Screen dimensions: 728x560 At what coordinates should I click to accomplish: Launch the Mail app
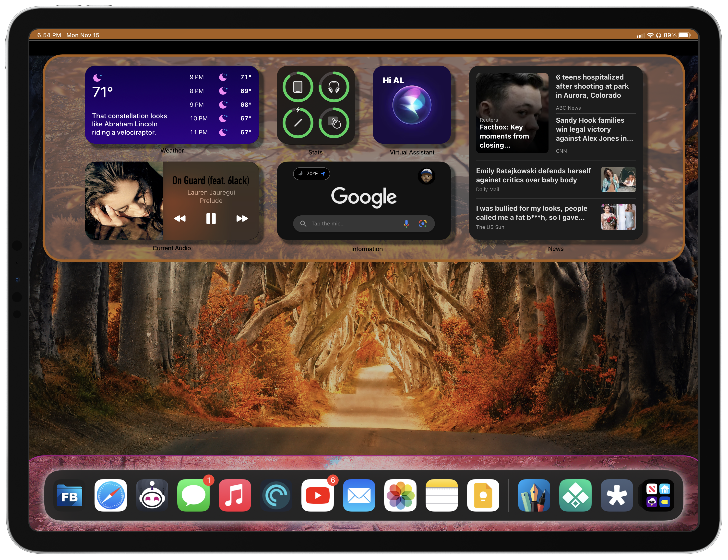coord(359,495)
